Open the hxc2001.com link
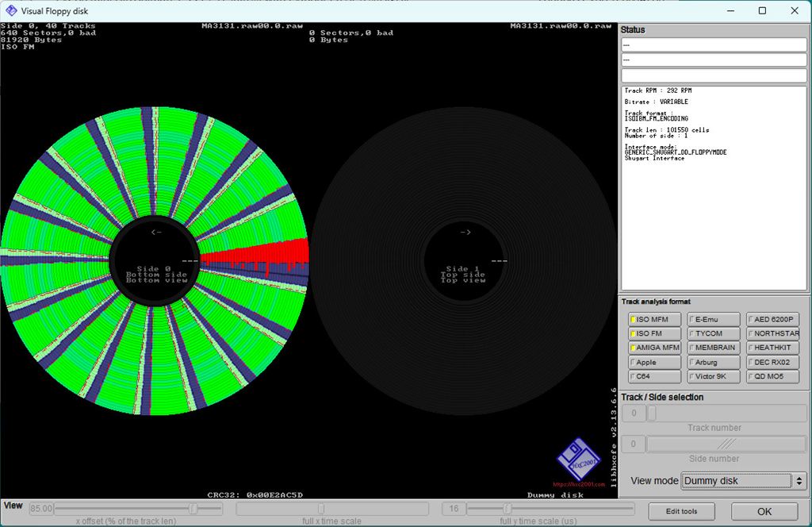Image resolution: width=812 pixels, height=527 pixels. 579,484
